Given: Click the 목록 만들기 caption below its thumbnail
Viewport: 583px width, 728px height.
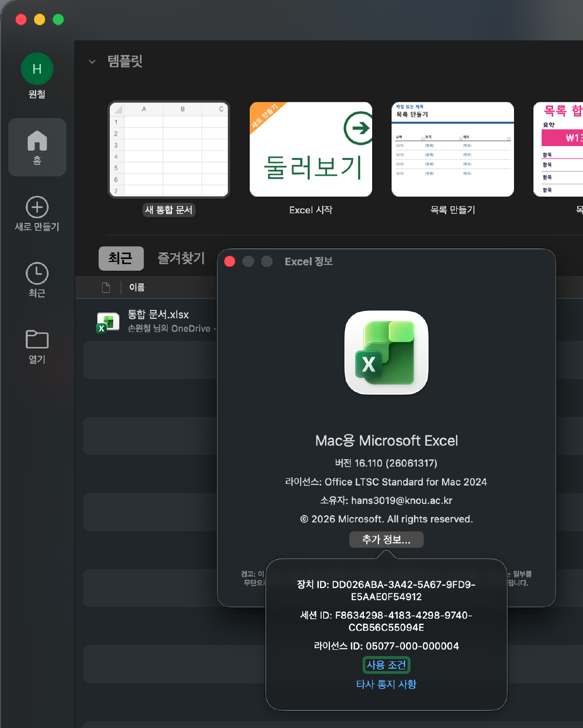Looking at the screenshot, I should click(x=453, y=210).
